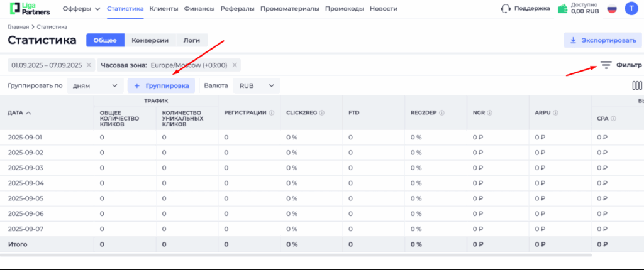Click the Liga Partners logo
The width and height of the screenshot is (644, 270).
click(29, 9)
